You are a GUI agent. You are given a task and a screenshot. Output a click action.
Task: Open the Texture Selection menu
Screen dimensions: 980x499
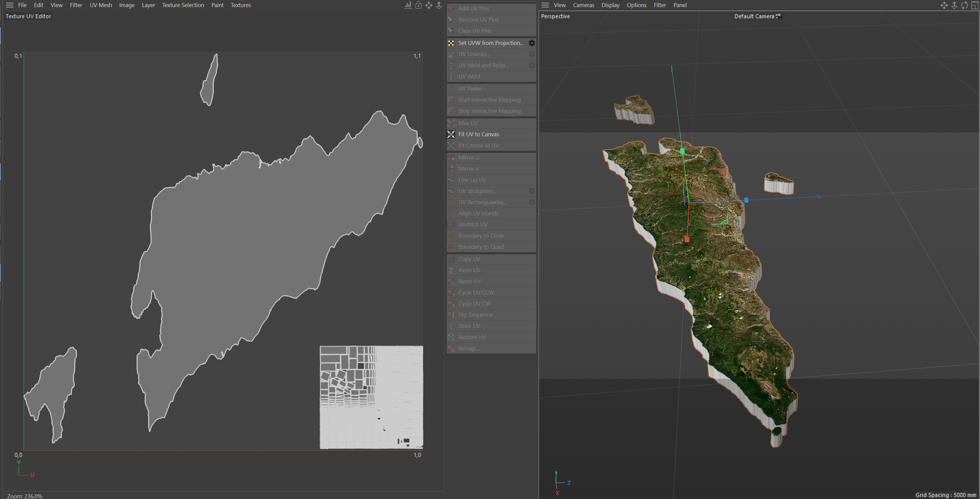[183, 5]
